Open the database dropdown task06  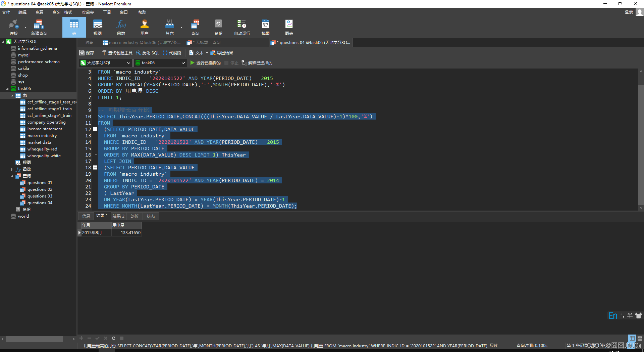(x=160, y=63)
